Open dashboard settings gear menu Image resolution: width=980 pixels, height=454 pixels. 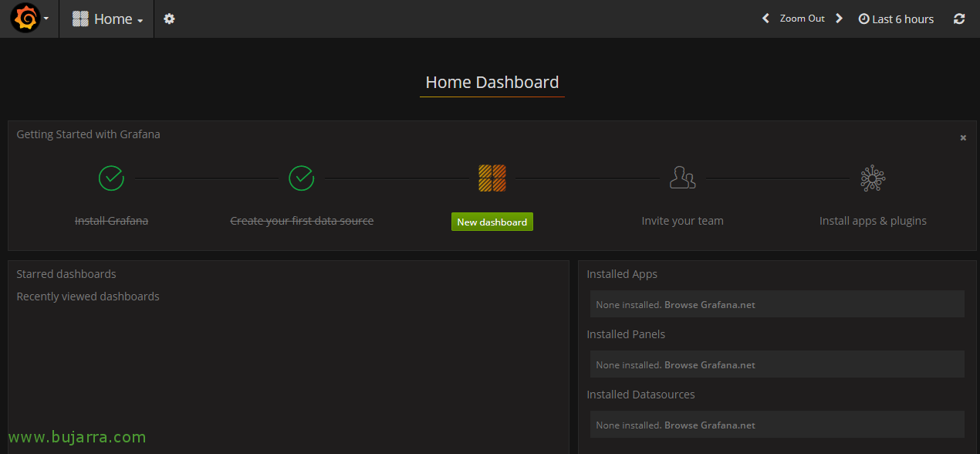(169, 19)
